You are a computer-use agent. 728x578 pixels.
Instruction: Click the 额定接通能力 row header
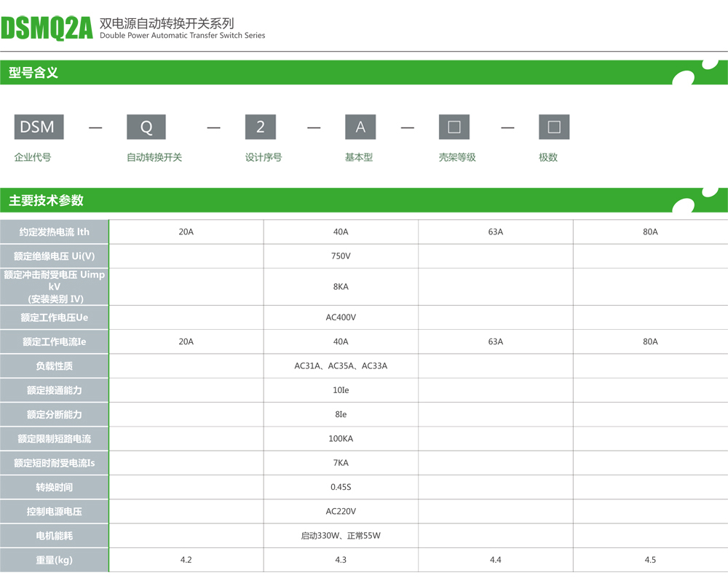(x=55, y=390)
